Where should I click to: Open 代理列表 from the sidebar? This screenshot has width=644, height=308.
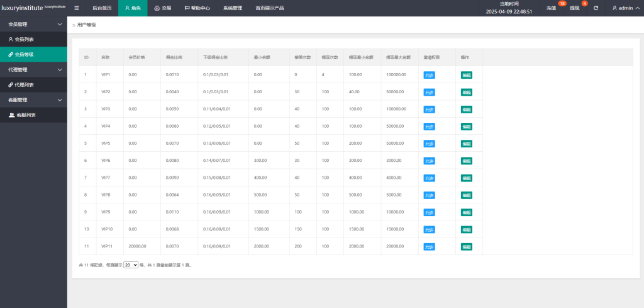click(x=33, y=84)
